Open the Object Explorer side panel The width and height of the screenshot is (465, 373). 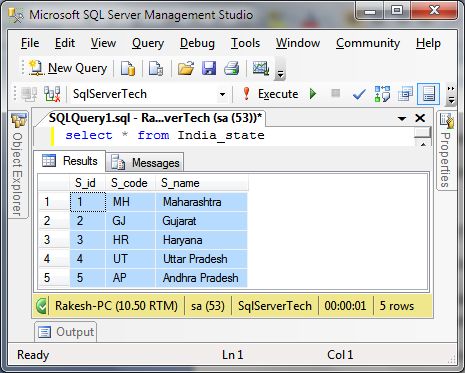pyautogui.click(x=18, y=165)
